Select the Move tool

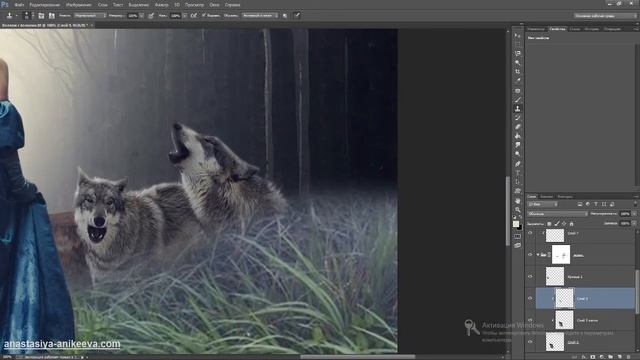tap(518, 36)
